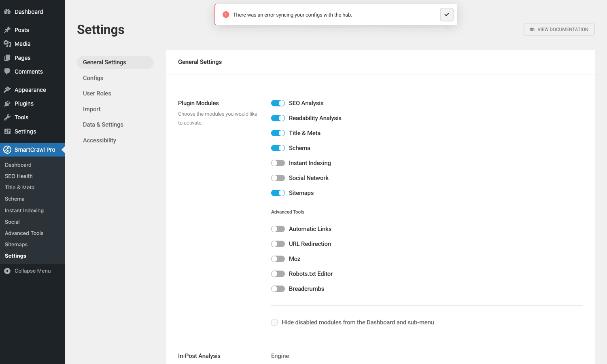This screenshot has height=364, width=607.
Task: Open Pages in the admin menu
Action: tap(32, 58)
